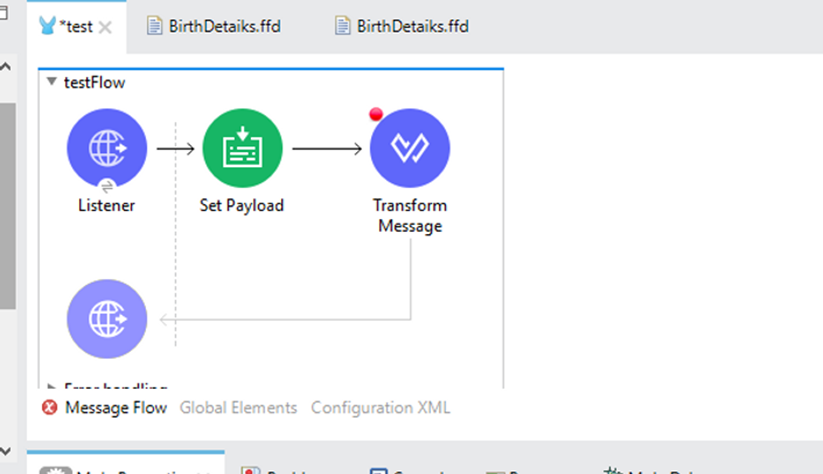Click the green Set Payload component
The height and width of the screenshot is (474, 823).
pos(242,149)
